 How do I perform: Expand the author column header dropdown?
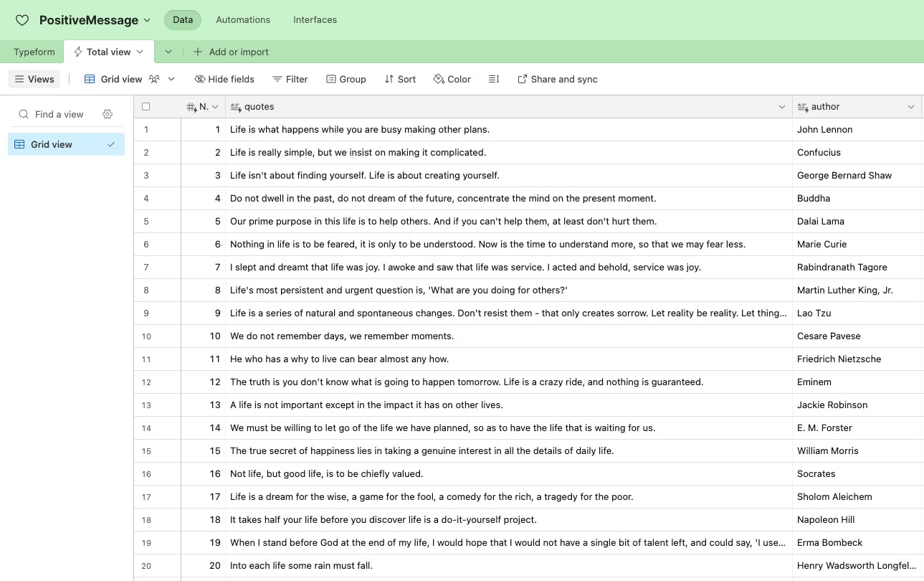(x=910, y=107)
